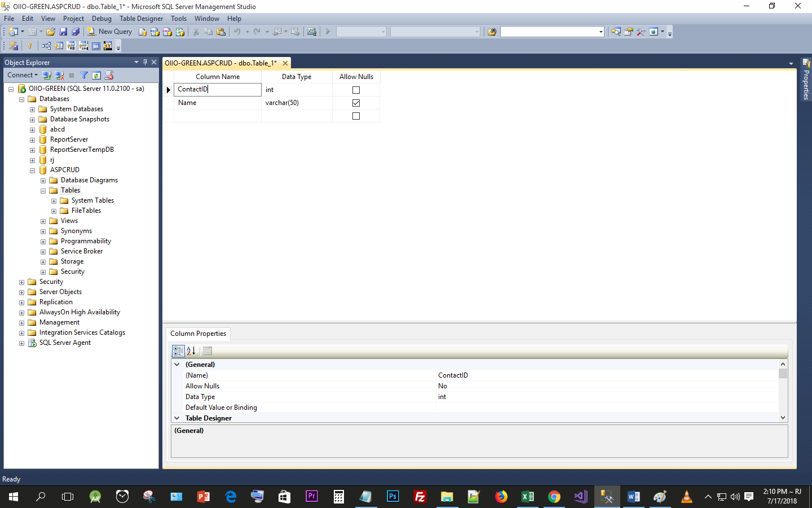
Task: Switch Column Properties to categorized view
Action: point(178,351)
